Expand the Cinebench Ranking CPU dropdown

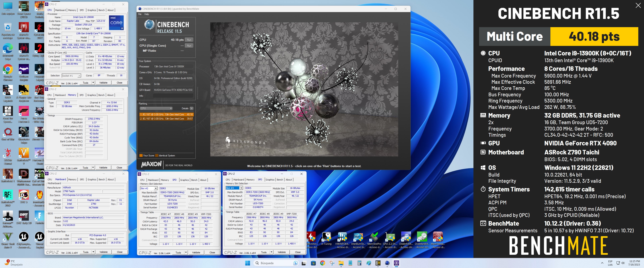[156, 108]
